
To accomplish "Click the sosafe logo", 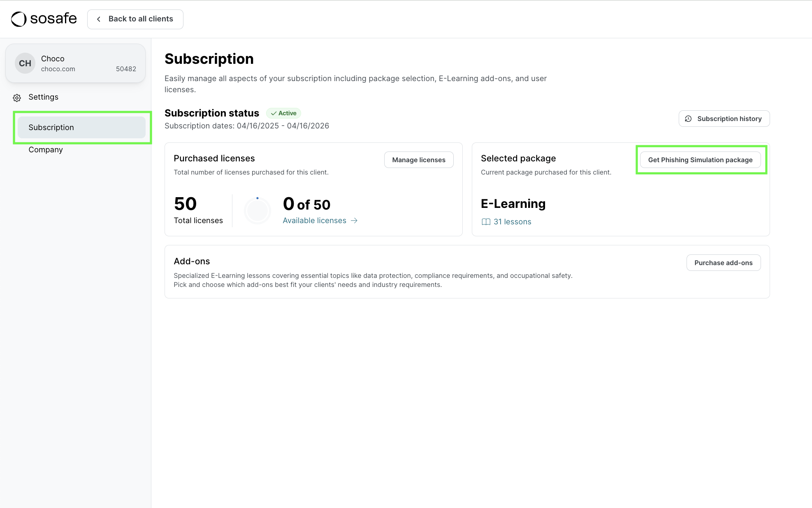I will point(44,19).
